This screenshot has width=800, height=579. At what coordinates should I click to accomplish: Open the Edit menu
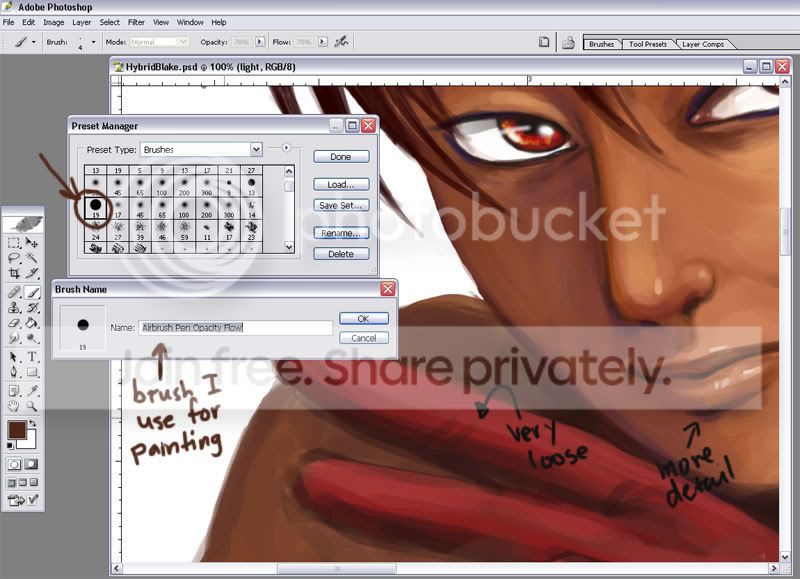click(x=29, y=22)
